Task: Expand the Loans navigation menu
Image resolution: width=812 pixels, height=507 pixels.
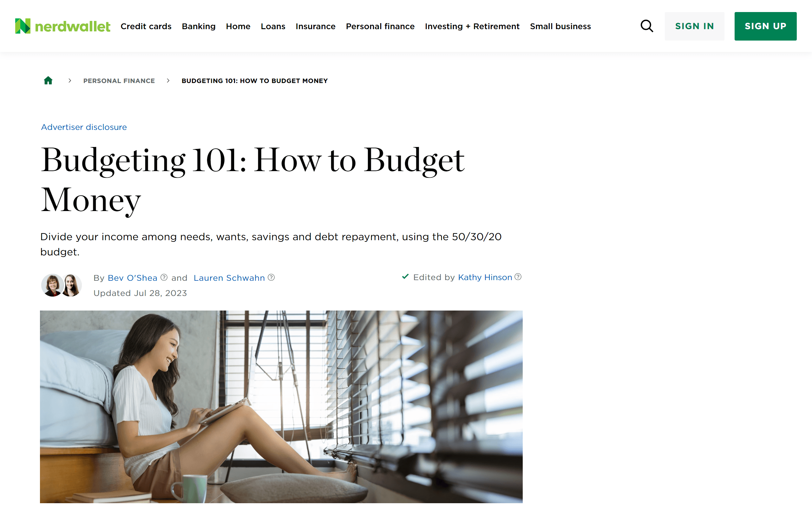Action: click(273, 26)
